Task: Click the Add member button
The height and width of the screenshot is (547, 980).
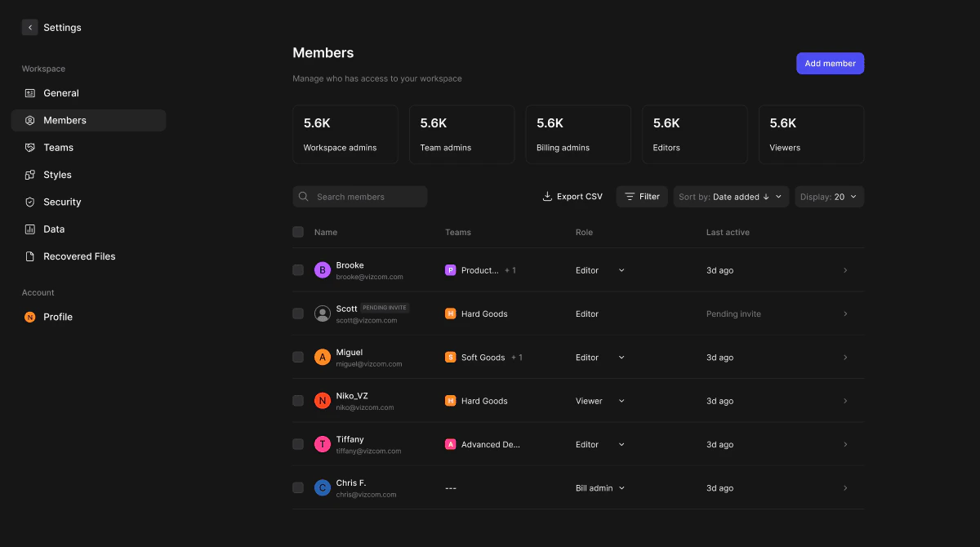Action: click(x=830, y=63)
